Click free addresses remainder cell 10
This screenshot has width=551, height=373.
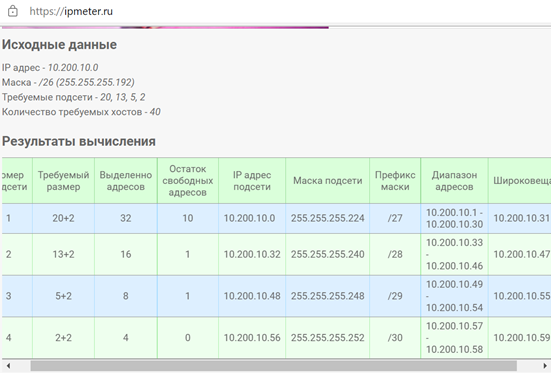tap(188, 218)
